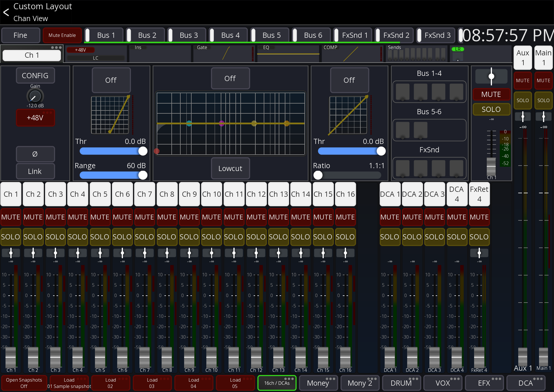The image size is (554, 392).
Task: Turn on the compressor Off switch
Action: [x=349, y=80]
